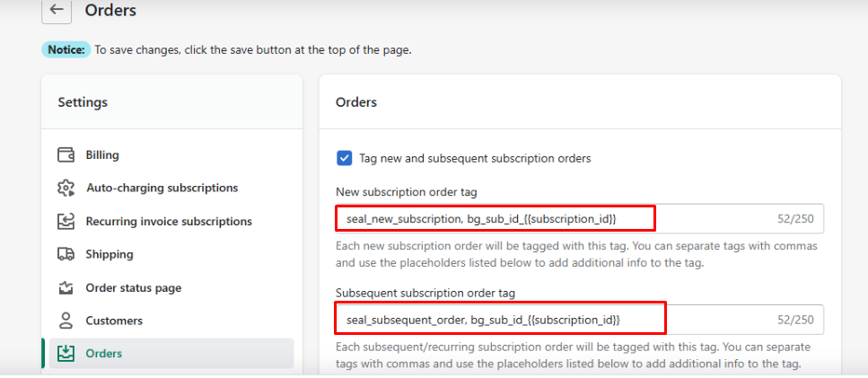Click the Orders inbox icon in sidebar

pos(66,353)
